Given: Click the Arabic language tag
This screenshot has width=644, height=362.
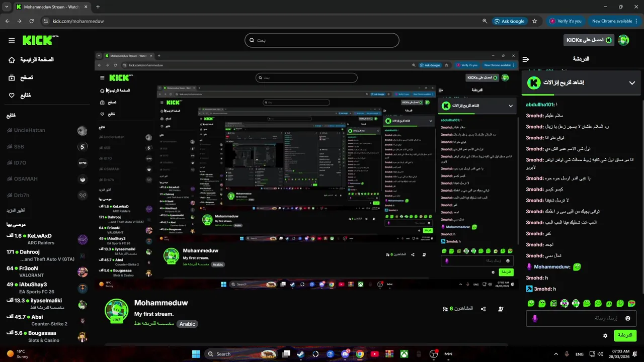Looking at the screenshot, I should [187, 324].
